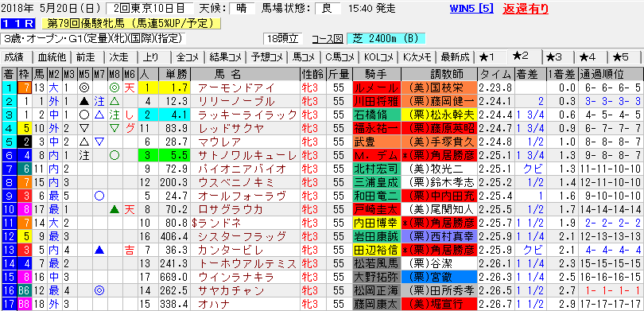Click the 返還有り refund notice

pos(526,9)
